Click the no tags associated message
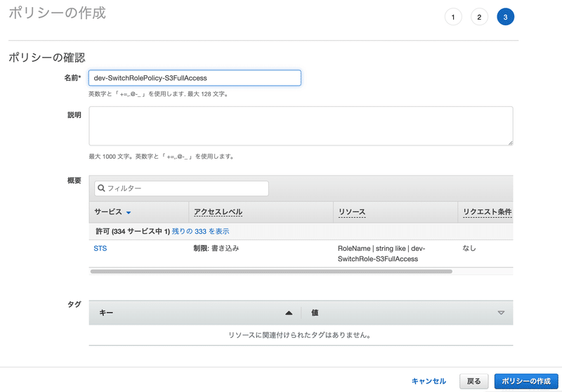 point(301,335)
